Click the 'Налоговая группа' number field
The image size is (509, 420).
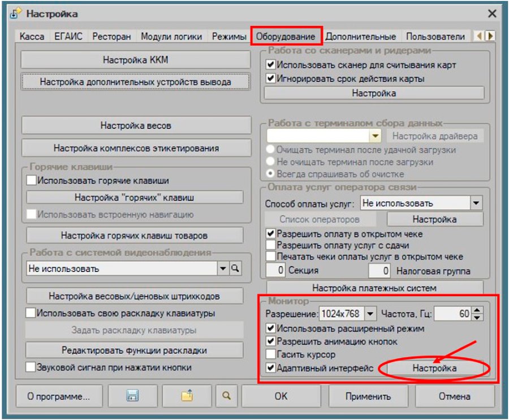[x=379, y=270]
